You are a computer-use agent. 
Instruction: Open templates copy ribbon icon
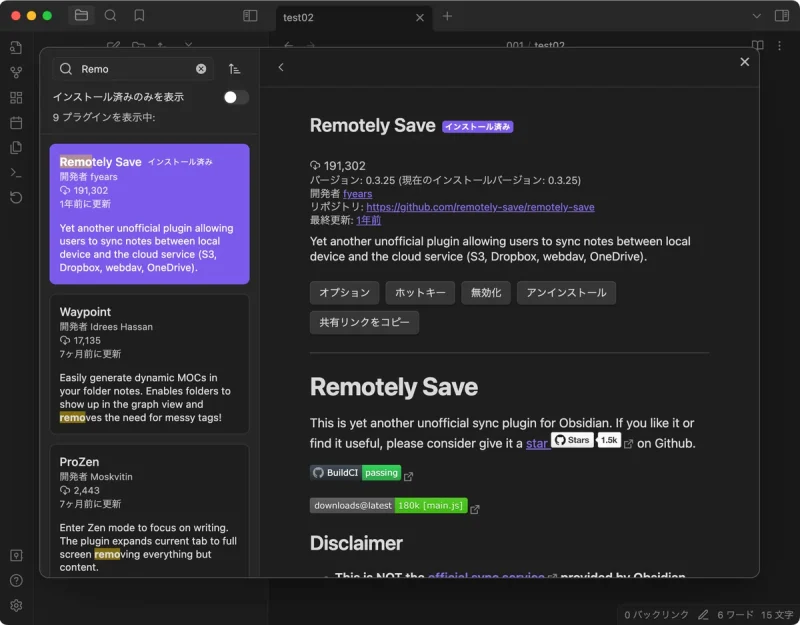pyautogui.click(x=16, y=147)
